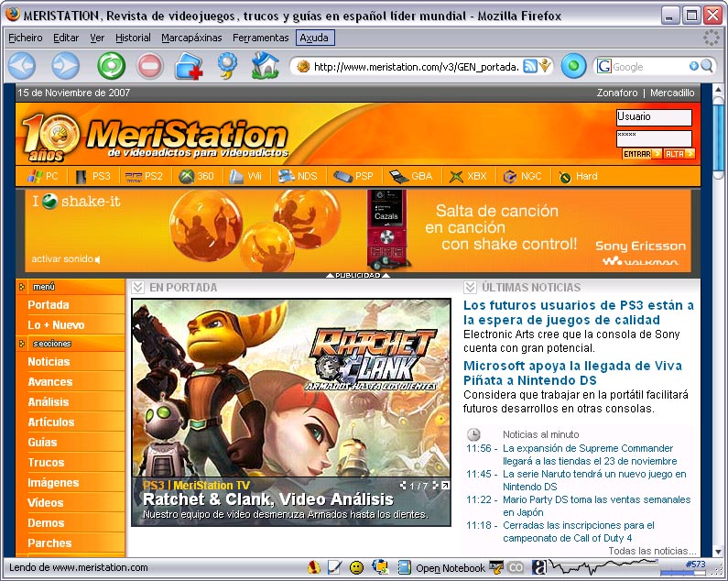Viewport: 728px width, 581px height.
Task: Select the PS2 platform tab
Action: coord(144,176)
